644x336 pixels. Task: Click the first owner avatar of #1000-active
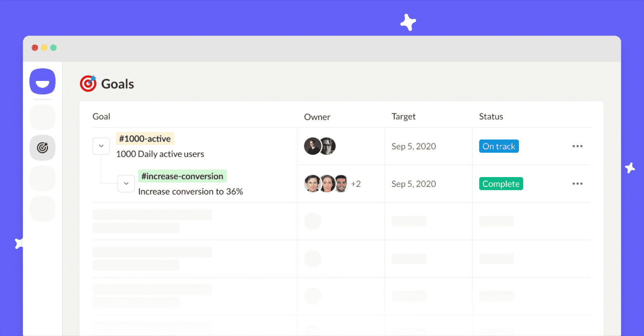coord(312,146)
